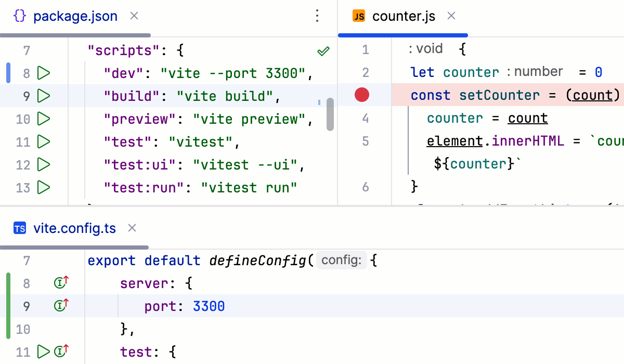Screen dimensions: 624x364
Task: Click the TS file icon on vite.config.ts tab
Action: click(19, 228)
